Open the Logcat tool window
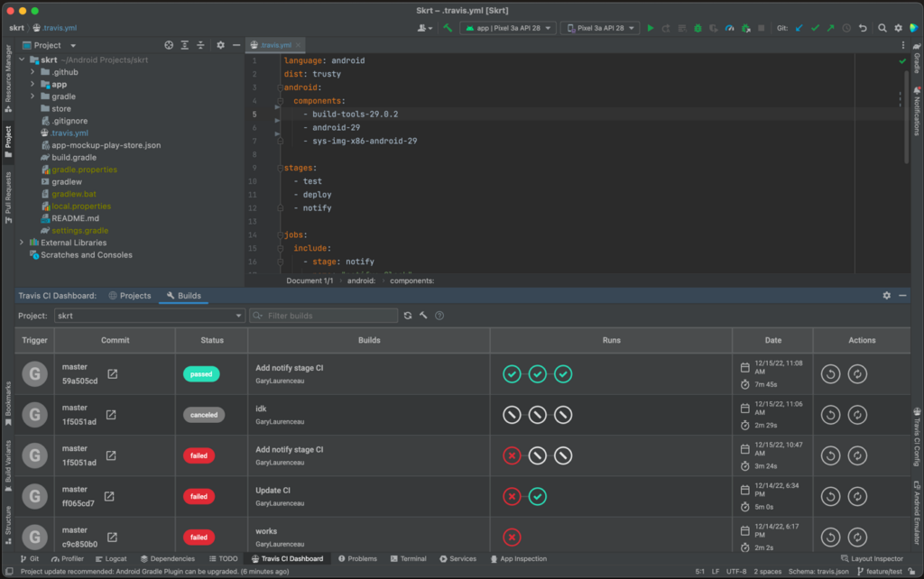Screen dimensions: 924x579 [x=111, y=559]
